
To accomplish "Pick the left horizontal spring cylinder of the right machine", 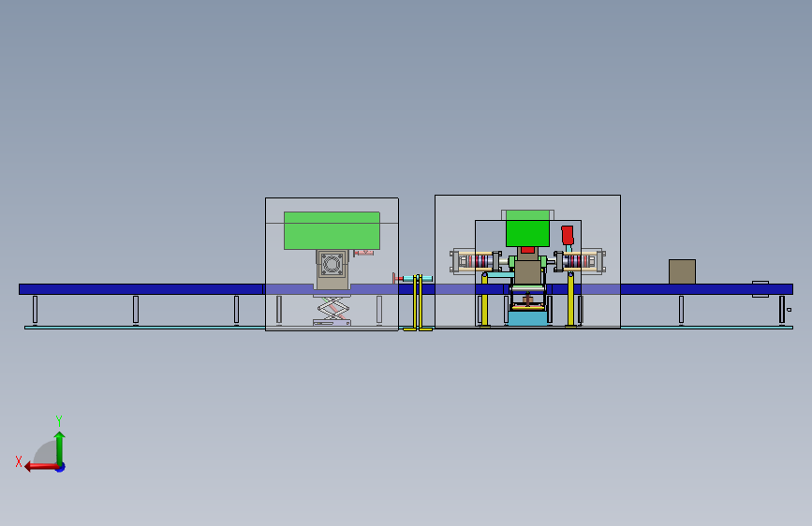I will point(476,261).
